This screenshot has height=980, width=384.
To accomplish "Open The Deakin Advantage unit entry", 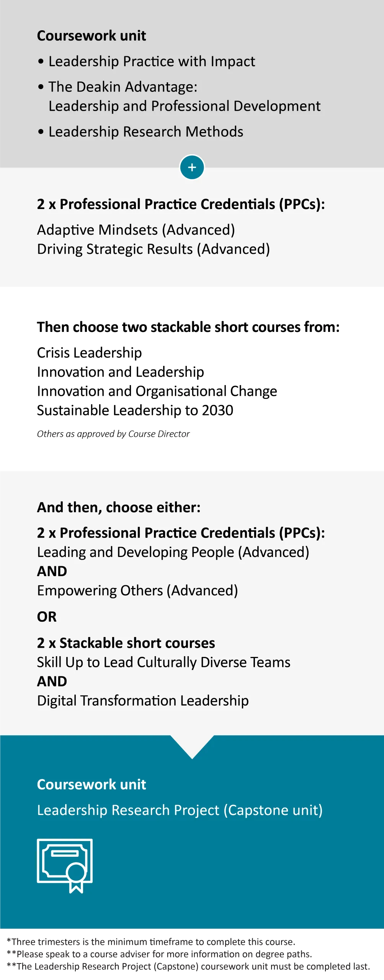I will (x=184, y=96).
